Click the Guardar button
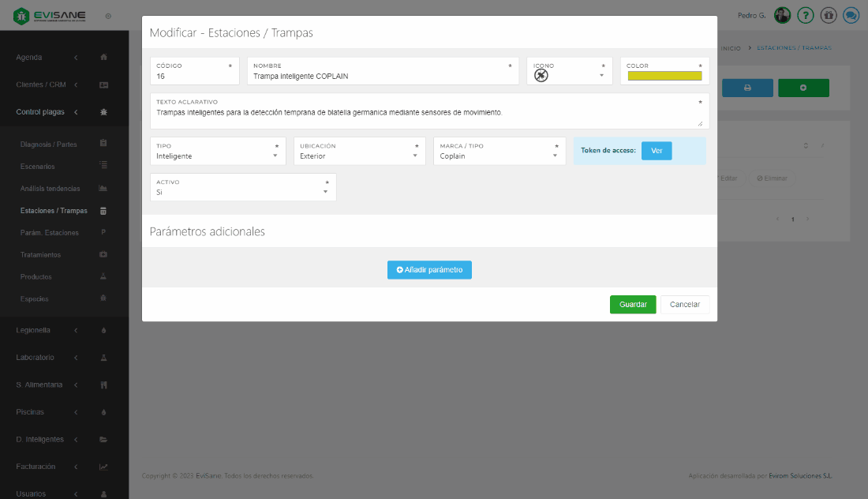 632,305
